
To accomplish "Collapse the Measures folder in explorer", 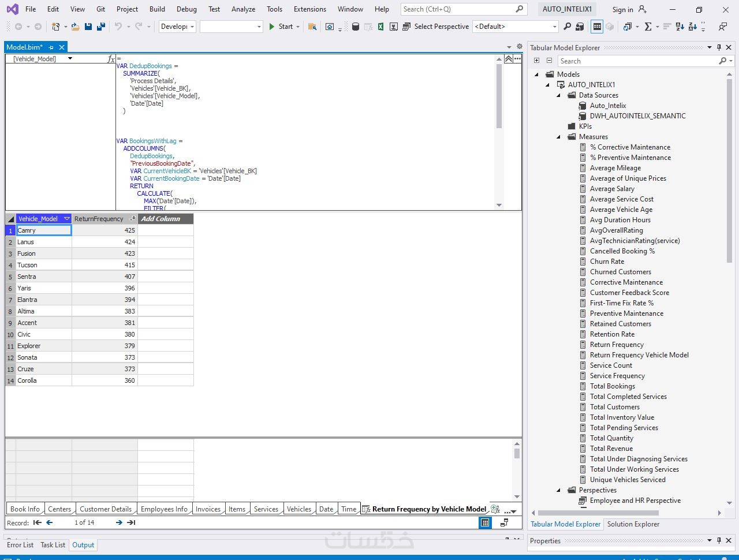I will [x=558, y=137].
